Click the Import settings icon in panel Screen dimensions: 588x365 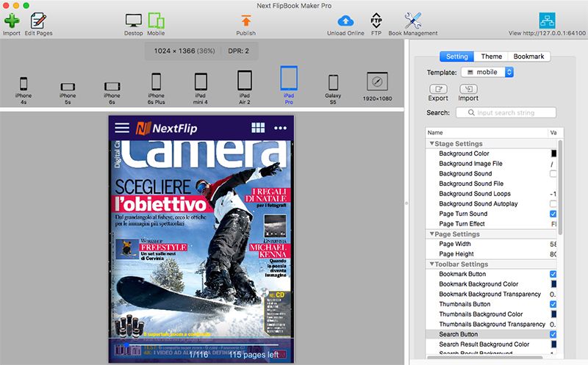[468, 89]
